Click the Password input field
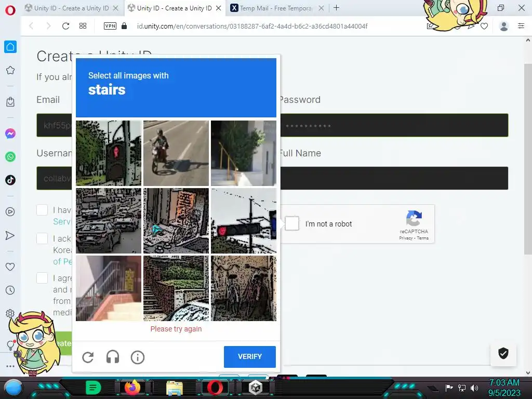This screenshot has width=532, height=399. pos(394,125)
